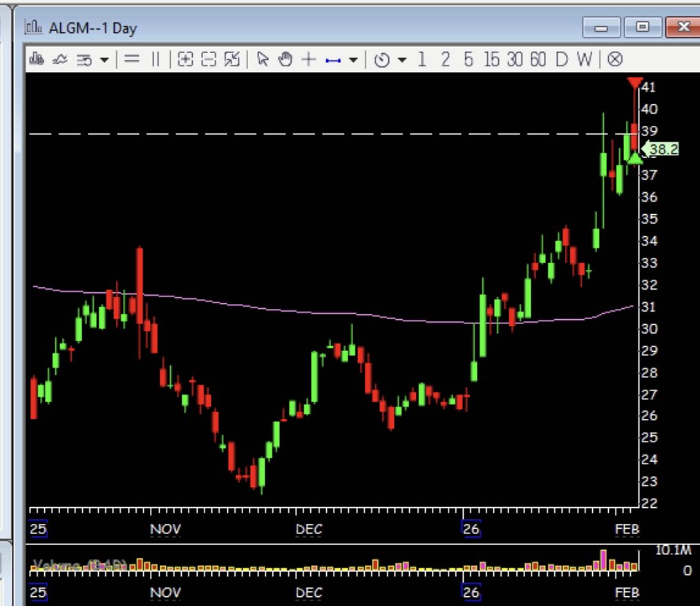Click the Volume indicator label in the lower pane
The height and width of the screenshot is (606, 700).
(79, 565)
